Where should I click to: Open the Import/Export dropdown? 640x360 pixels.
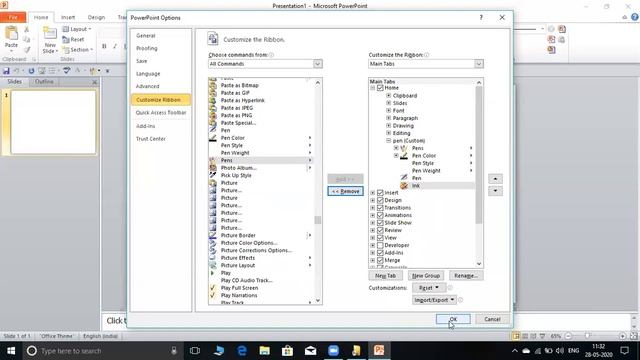434,300
